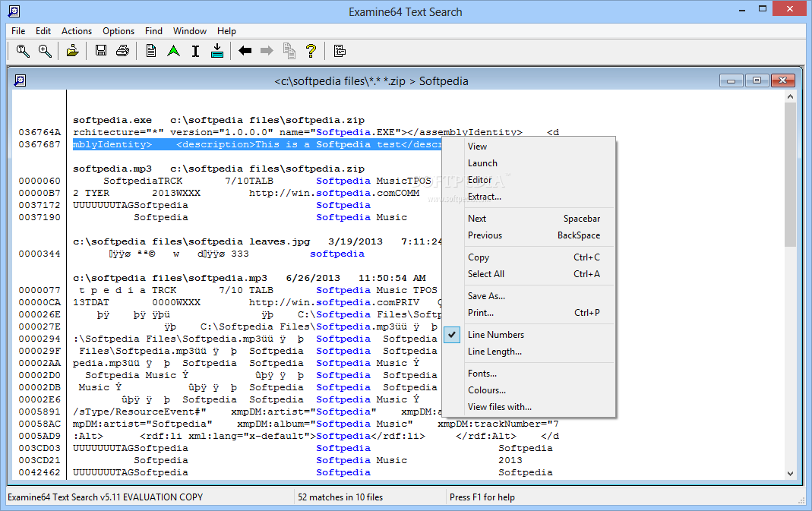Click the gray right arrow next icon
Viewport: 812px width, 511px height.
(267, 51)
